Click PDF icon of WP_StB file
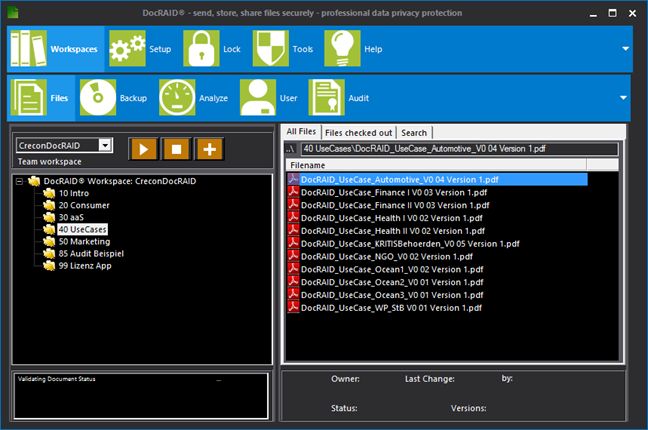The image size is (648, 430). click(293, 307)
